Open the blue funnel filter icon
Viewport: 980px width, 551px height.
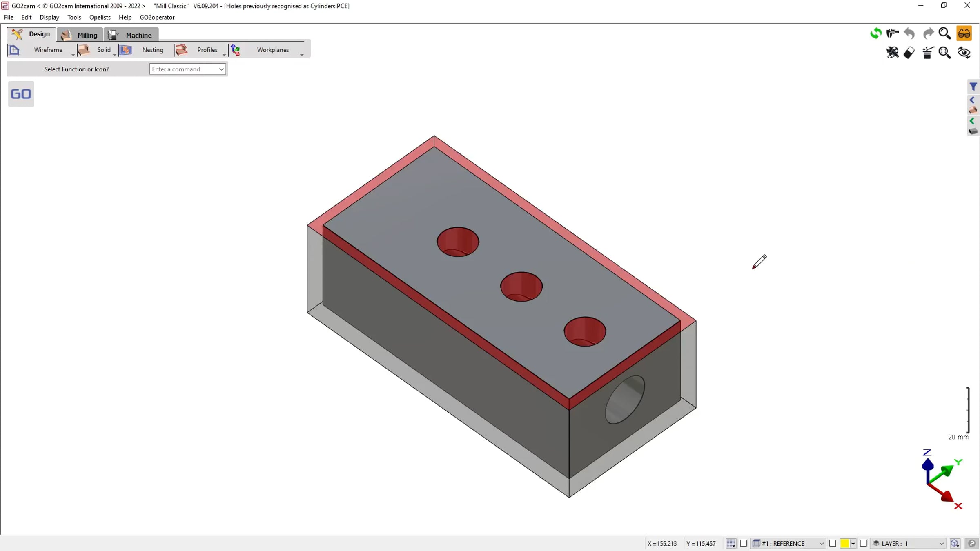click(973, 87)
